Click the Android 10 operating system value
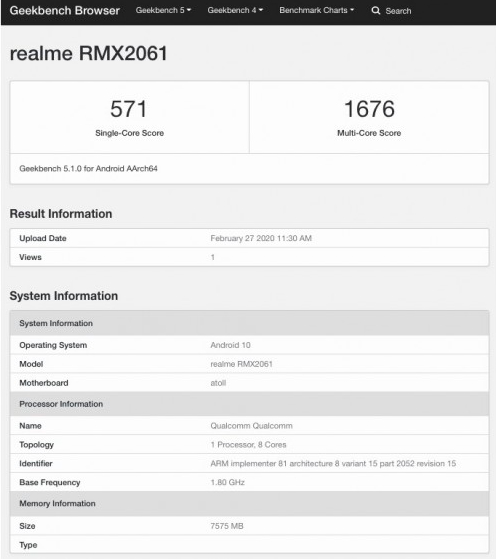The height and width of the screenshot is (559, 496). (x=230, y=345)
